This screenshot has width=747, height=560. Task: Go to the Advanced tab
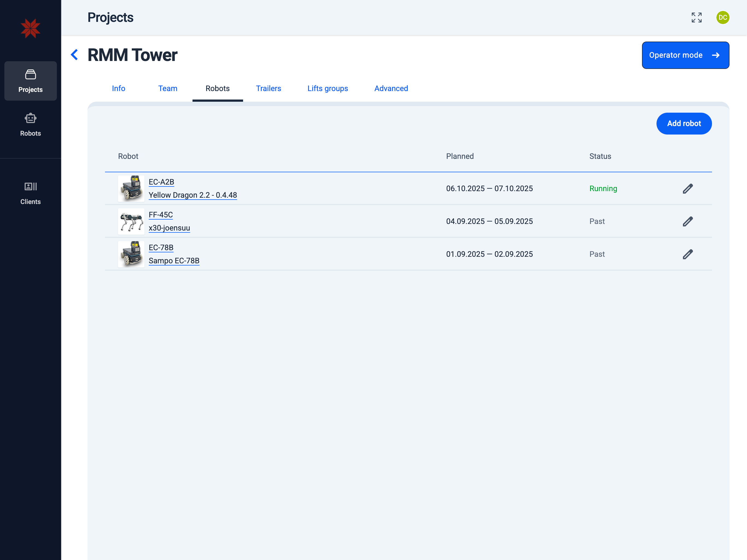pos(391,89)
